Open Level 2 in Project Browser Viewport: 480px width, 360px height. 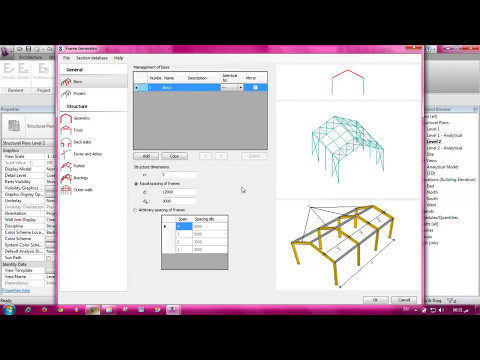pos(433,142)
